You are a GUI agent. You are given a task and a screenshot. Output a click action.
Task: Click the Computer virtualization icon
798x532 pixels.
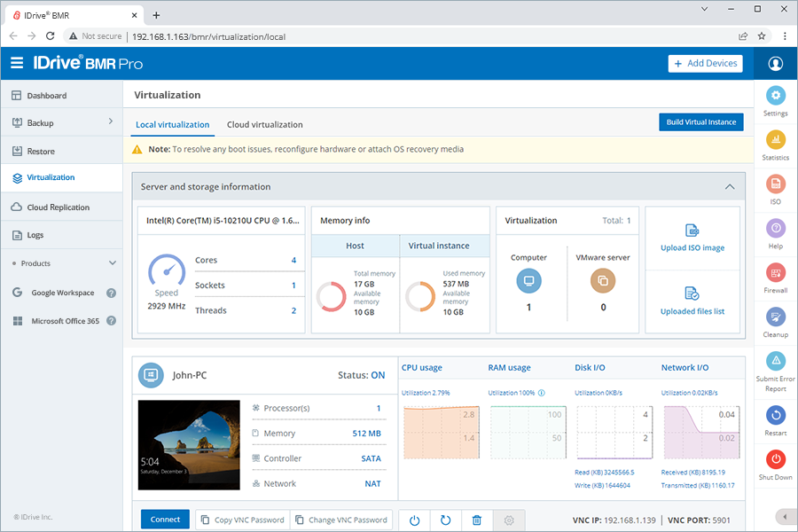pyautogui.click(x=528, y=281)
